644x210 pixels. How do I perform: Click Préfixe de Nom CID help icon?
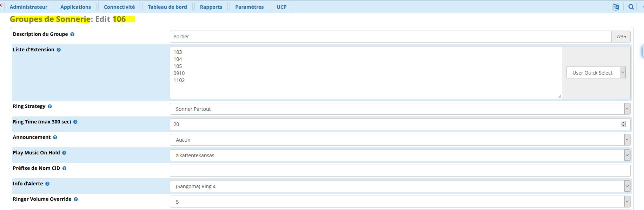(x=65, y=168)
